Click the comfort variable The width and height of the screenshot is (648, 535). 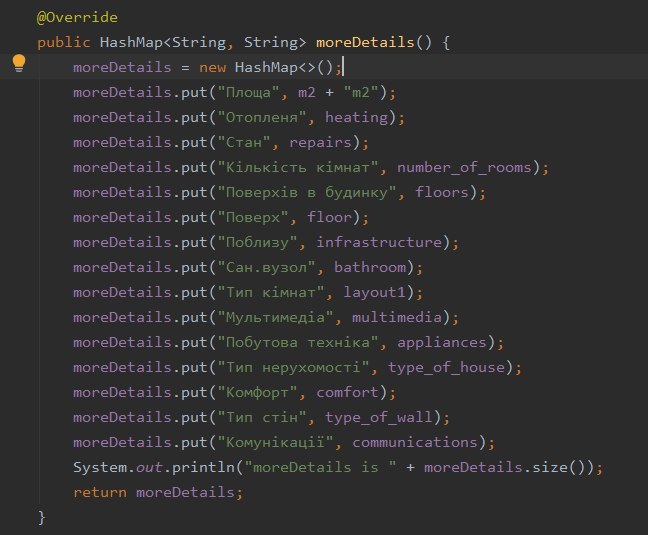coord(348,392)
